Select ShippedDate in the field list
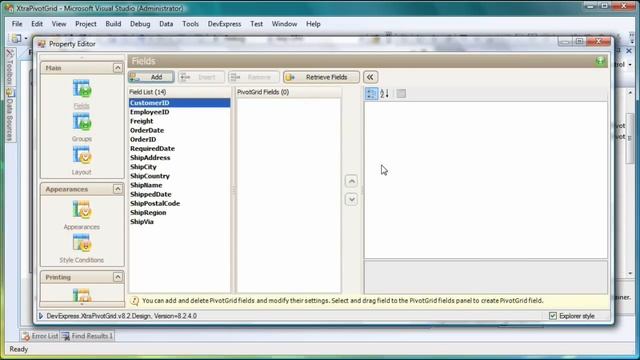The image size is (640, 360). (x=180, y=194)
